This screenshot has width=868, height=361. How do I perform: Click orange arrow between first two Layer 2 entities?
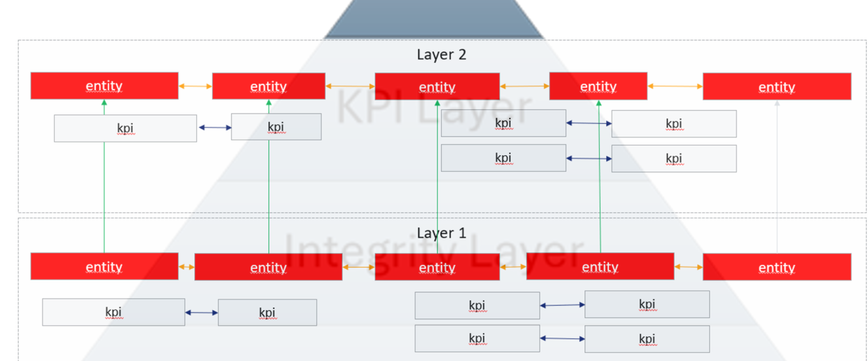pos(195,86)
